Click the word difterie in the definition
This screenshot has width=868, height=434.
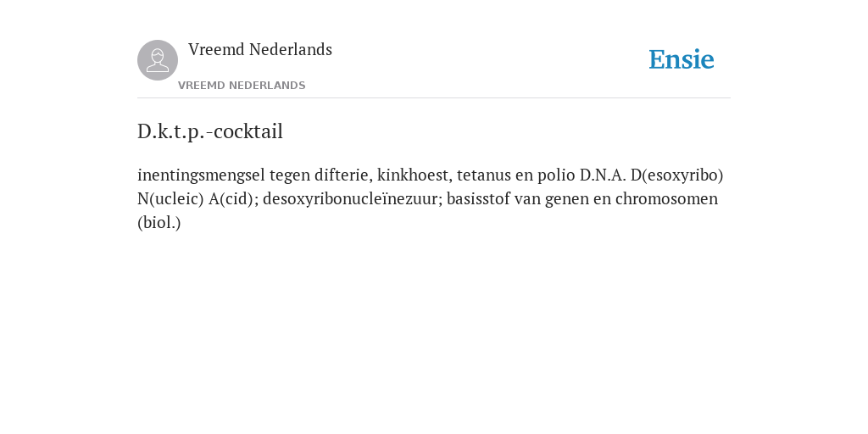(343, 175)
